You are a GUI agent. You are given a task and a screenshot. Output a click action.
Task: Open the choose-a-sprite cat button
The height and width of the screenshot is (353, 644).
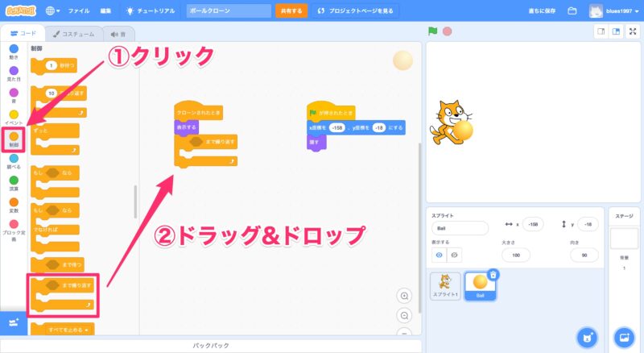tap(588, 337)
